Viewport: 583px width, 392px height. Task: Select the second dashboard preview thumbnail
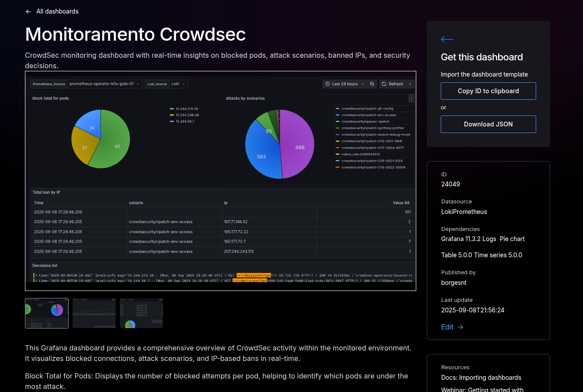[x=94, y=313]
